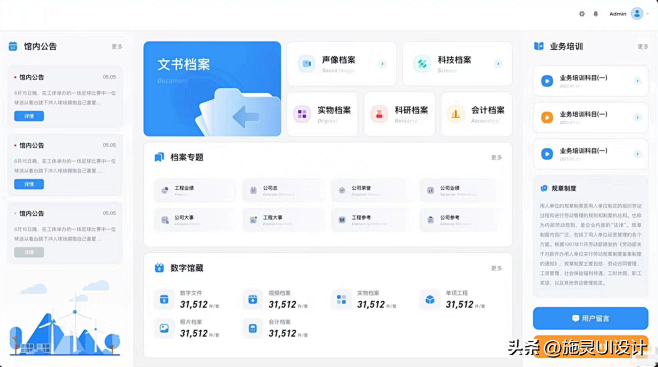Click the 声像档案 camera icon

click(307, 64)
